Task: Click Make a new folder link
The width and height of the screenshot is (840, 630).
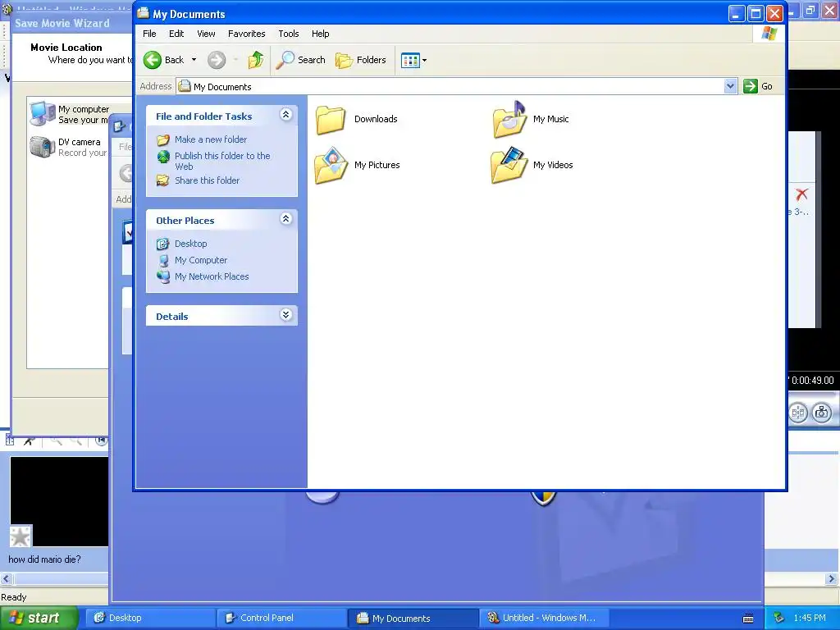Action: pyautogui.click(x=211, y=139)
